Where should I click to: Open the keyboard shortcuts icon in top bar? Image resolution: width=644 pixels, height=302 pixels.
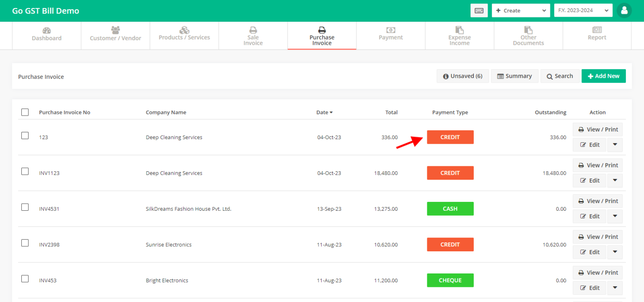pyautogui.click(x=479, y=10)
